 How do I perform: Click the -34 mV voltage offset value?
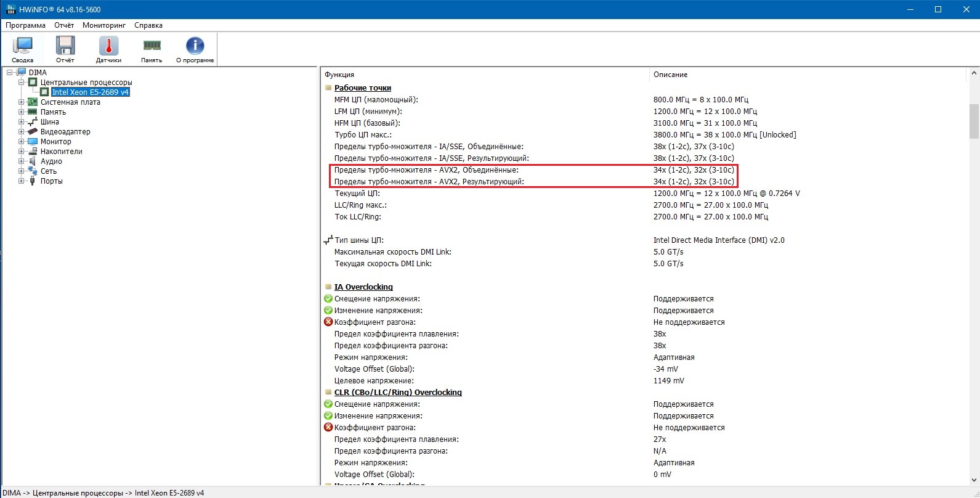(666, 369)
